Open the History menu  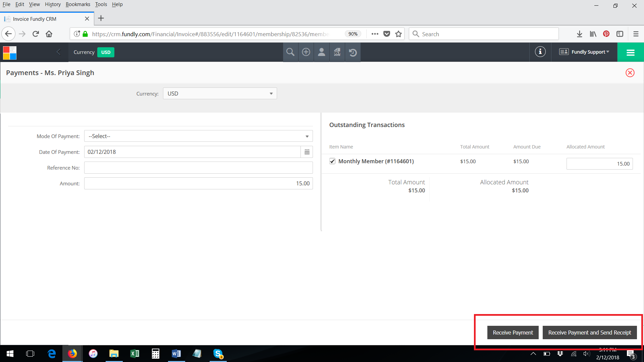point(53,4)
